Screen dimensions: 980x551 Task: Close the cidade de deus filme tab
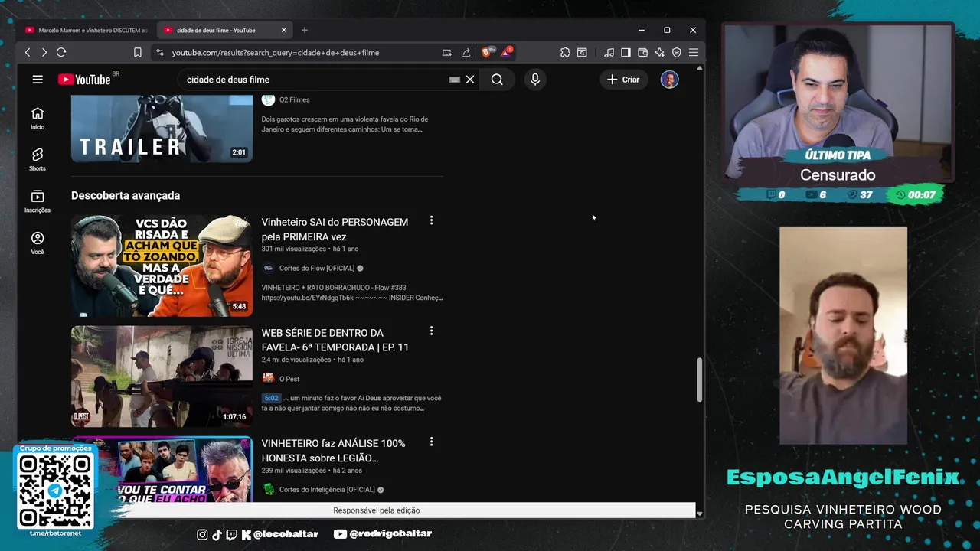click(284, 30)
